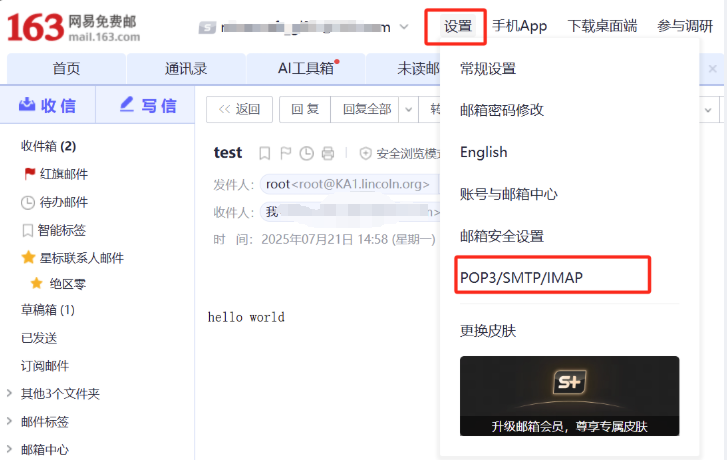727x460 pixels.
Task: Open the 设置 settings menu
Action: coord(458,26)
